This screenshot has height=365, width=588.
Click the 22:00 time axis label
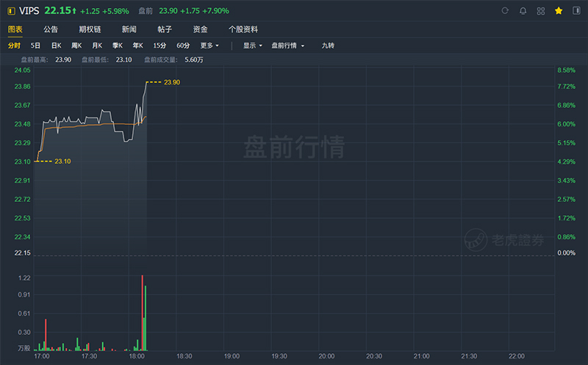(x=517, y=356)
